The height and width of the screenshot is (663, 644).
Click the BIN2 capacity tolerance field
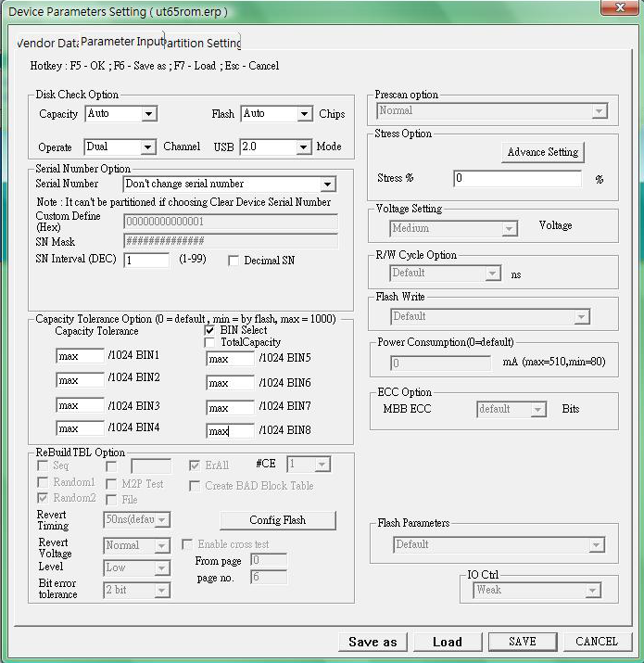pos(80,380)
